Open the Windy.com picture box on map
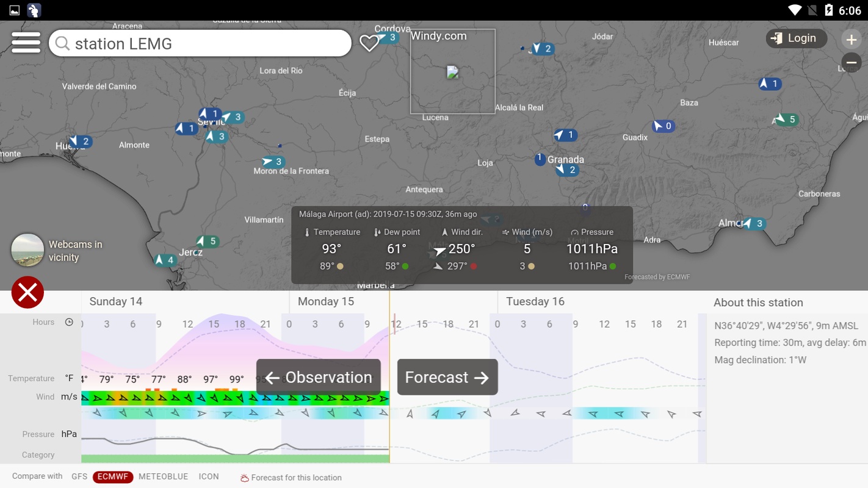868x488 pixels. coord(452,71)
